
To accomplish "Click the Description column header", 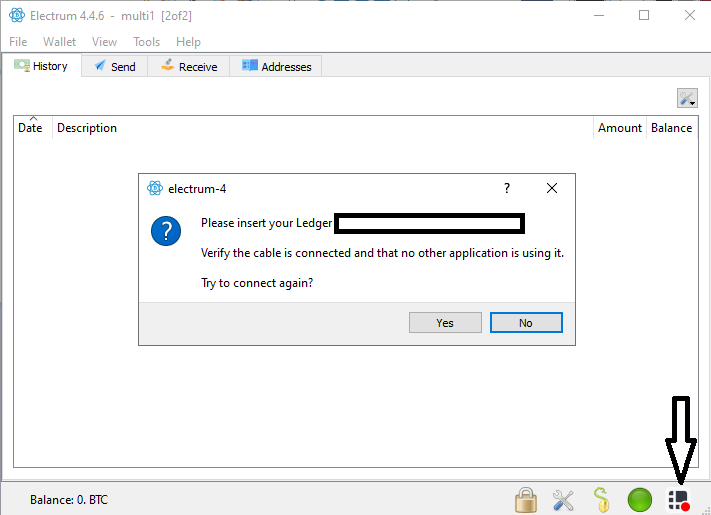I will [323, 128].
